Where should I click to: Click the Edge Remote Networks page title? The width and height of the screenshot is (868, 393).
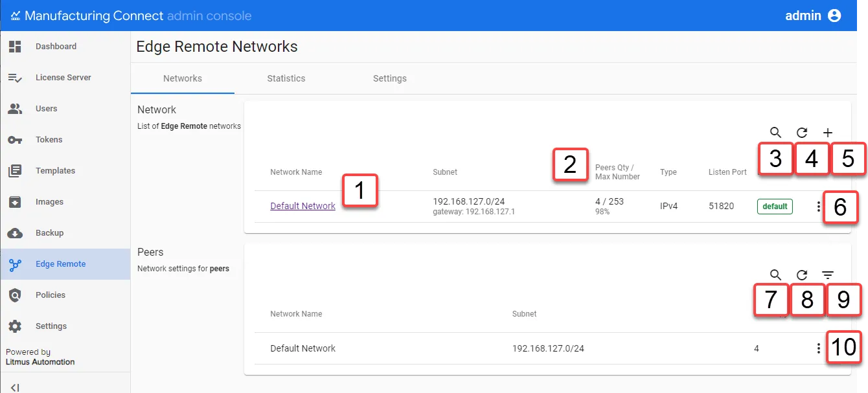(x=217, y=47)
